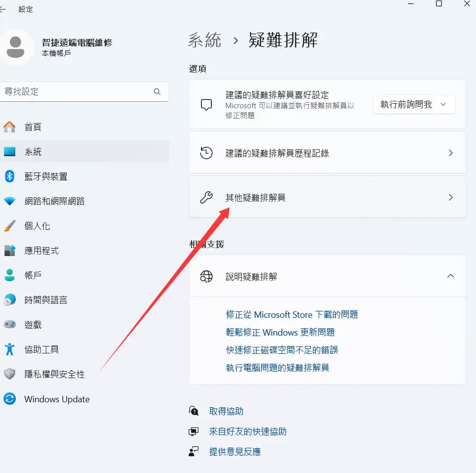Click the Home (首頁) house icon

(x=9, y=127)
